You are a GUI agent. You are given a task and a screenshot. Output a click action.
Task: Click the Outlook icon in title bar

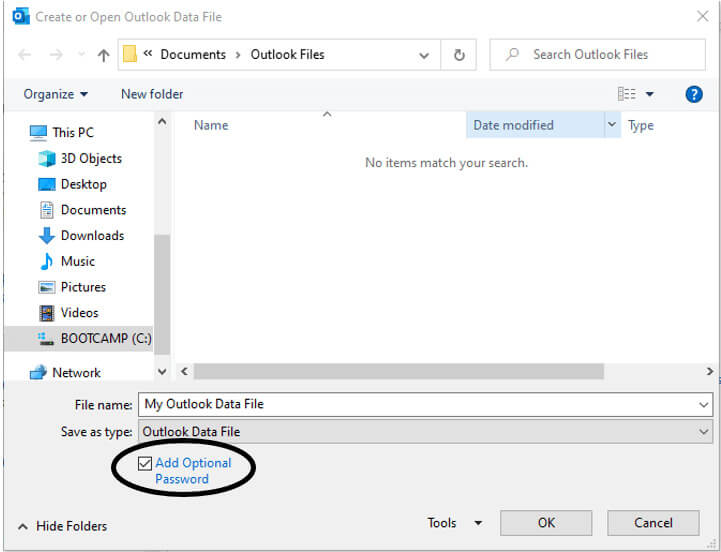click(x=21, y=17)
